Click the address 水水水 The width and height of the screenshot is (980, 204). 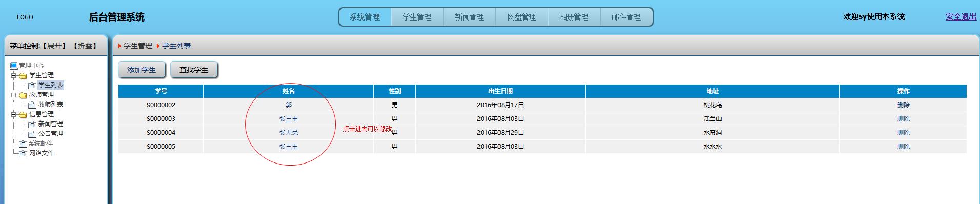click(x=713, y=146)
